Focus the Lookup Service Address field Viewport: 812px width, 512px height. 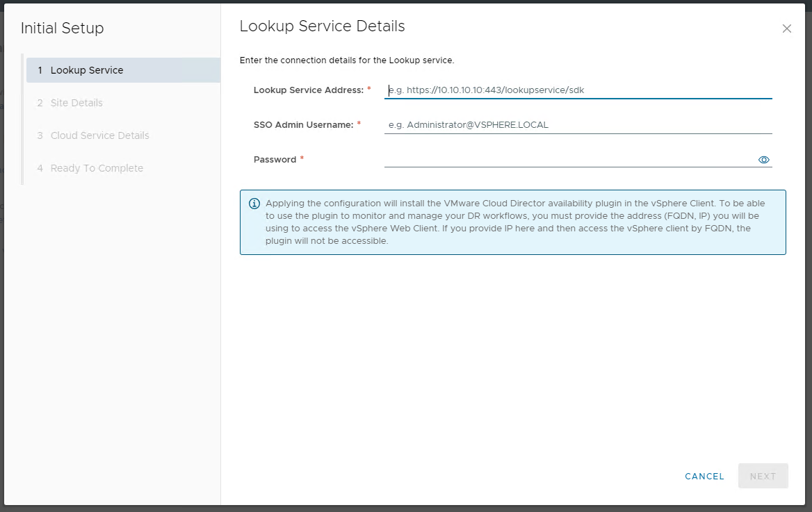pos(577,90)
